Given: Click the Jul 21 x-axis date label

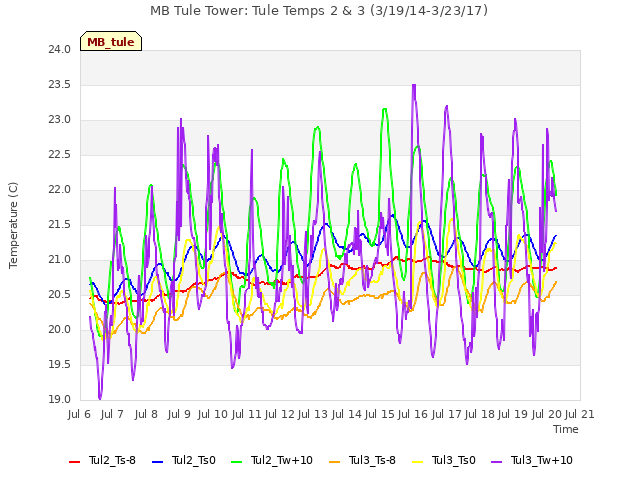Looking at the screenshot, I should pyautogui.click(x=580, y=415).
